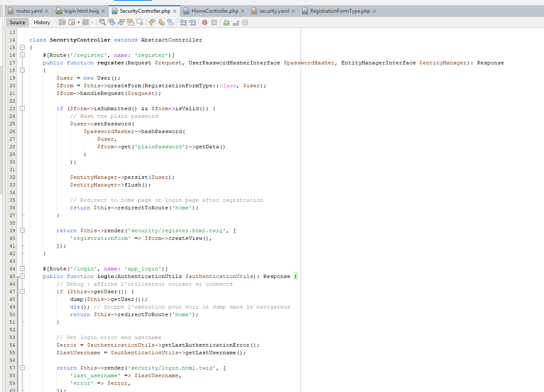Click the 'last_username' array key
The image size is (544, 392).
coord(95,375)
